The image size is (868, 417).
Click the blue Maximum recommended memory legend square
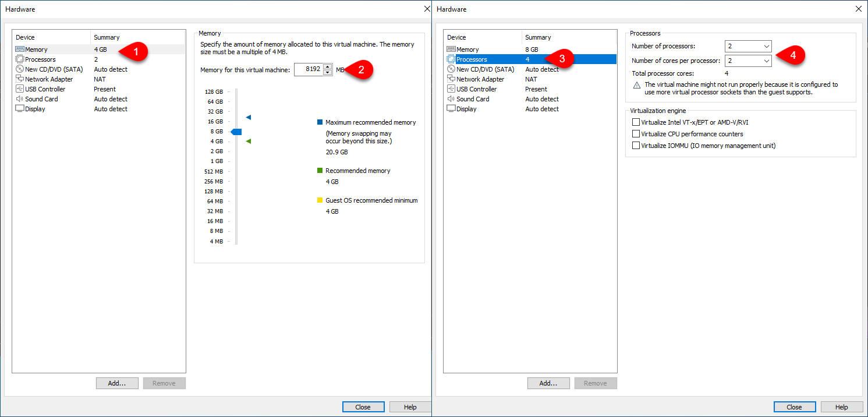320,122
